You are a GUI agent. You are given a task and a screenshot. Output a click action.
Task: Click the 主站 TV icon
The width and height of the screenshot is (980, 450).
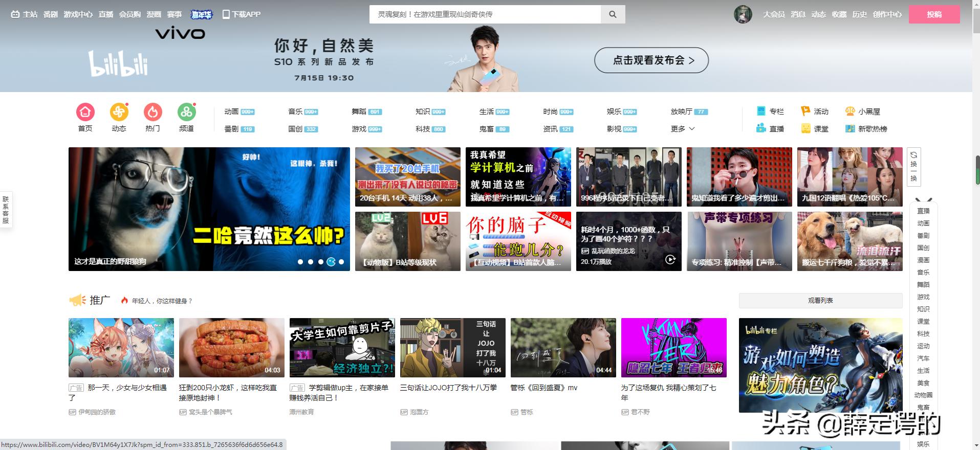[x=15, y=14]
